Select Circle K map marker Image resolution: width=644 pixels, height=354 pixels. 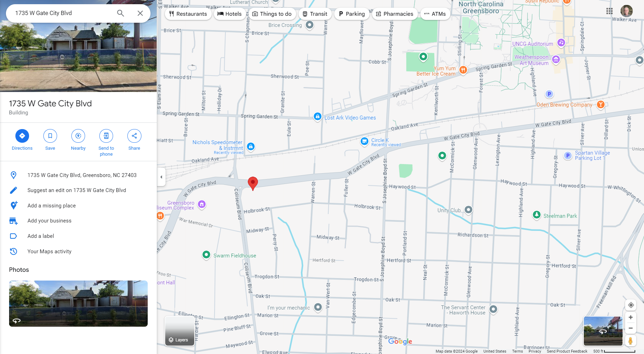coord(365,141)
